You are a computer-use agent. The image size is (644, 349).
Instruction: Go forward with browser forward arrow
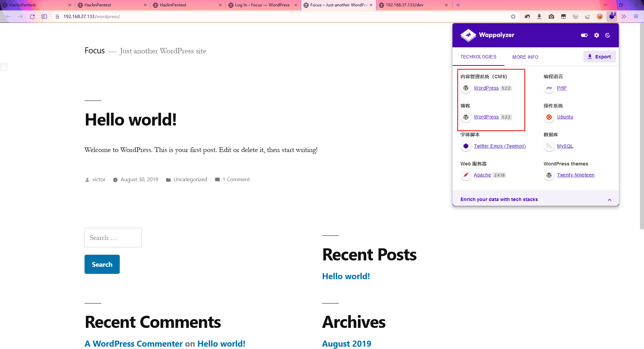pyautogui.click(x=20, y=16)
